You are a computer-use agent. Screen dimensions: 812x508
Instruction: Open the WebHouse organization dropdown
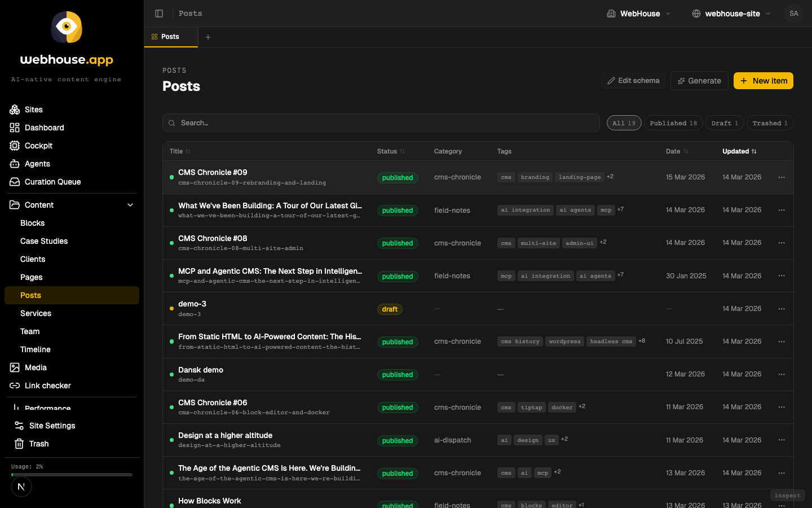coord(639,14)
